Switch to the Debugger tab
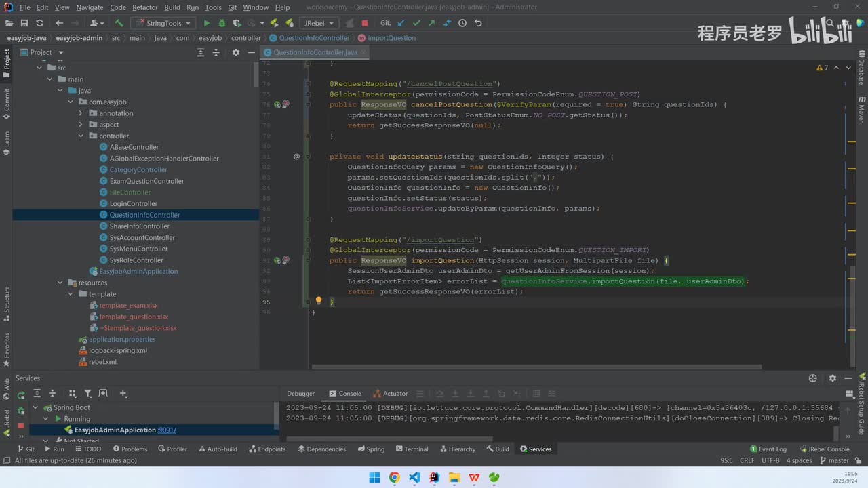The width and height of the screenshot is (868, 488). [300, 394]
